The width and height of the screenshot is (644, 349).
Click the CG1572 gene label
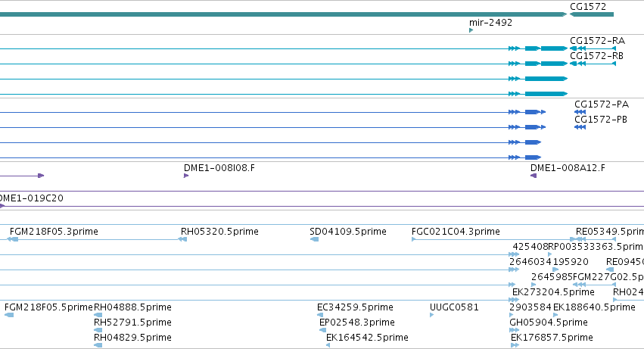pos(588,7)
